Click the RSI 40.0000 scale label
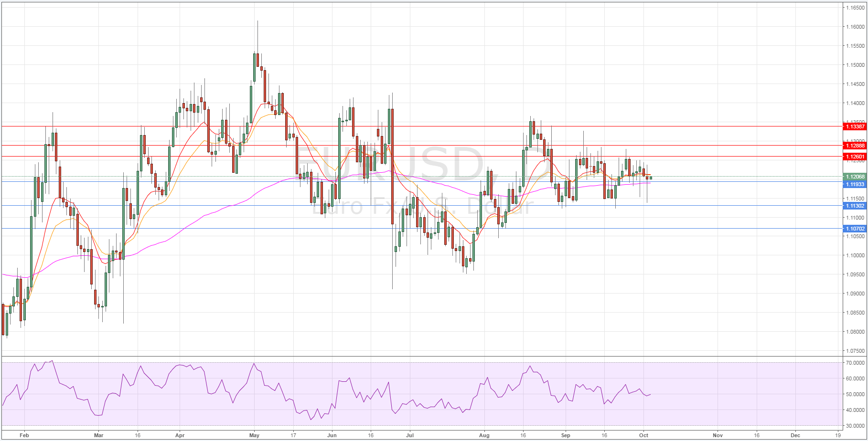This screenshot has width=868, height=441. click(856, 410)
